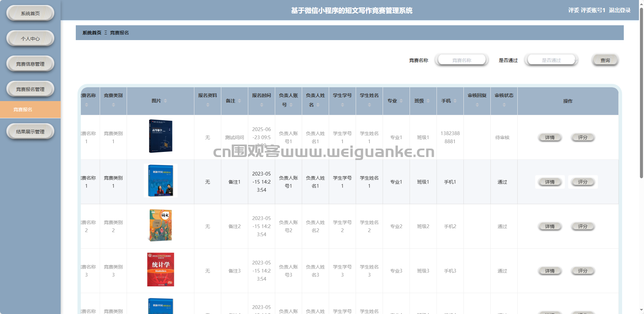The image size is (644, 314).
Task: Click the 13823888881 phone cell
Action: (x=450, y=137)
